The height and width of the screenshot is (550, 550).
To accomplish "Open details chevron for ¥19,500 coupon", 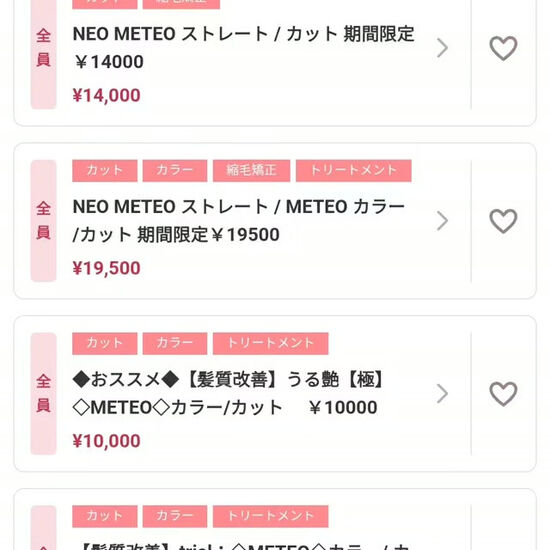I will (442, 221).
